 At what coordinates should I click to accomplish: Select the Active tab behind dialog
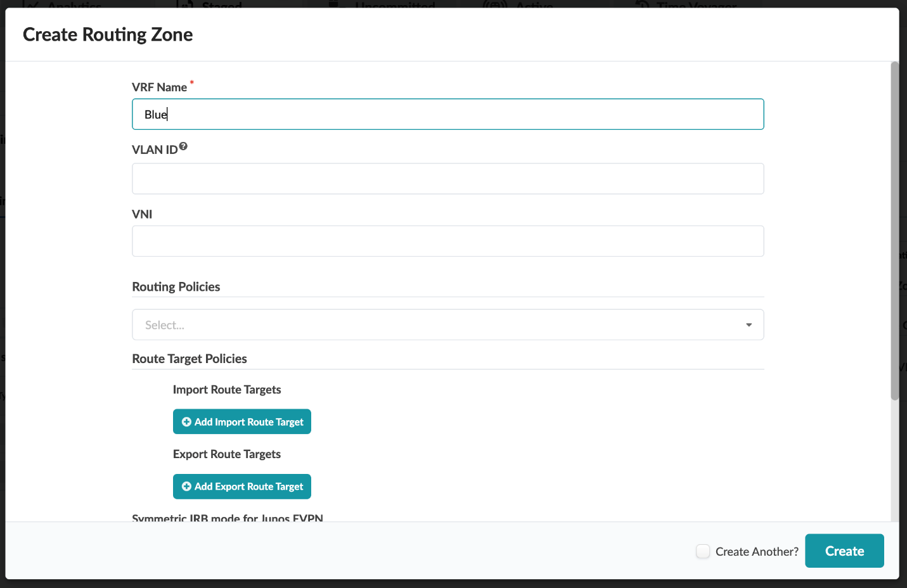534,4
